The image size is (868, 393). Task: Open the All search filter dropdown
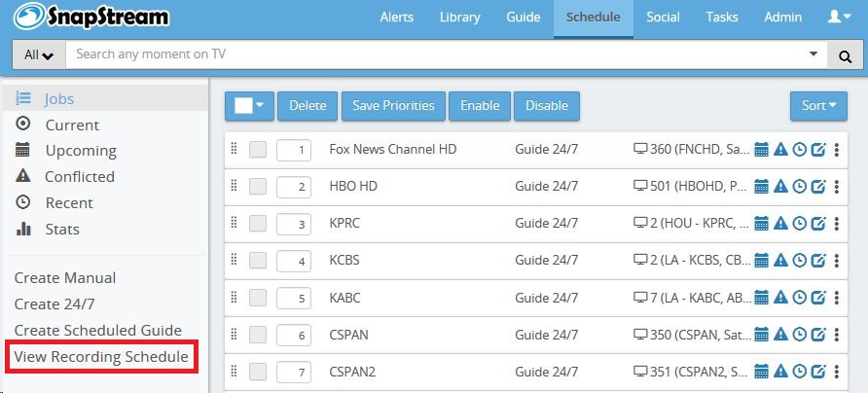[x=39, y=55]
